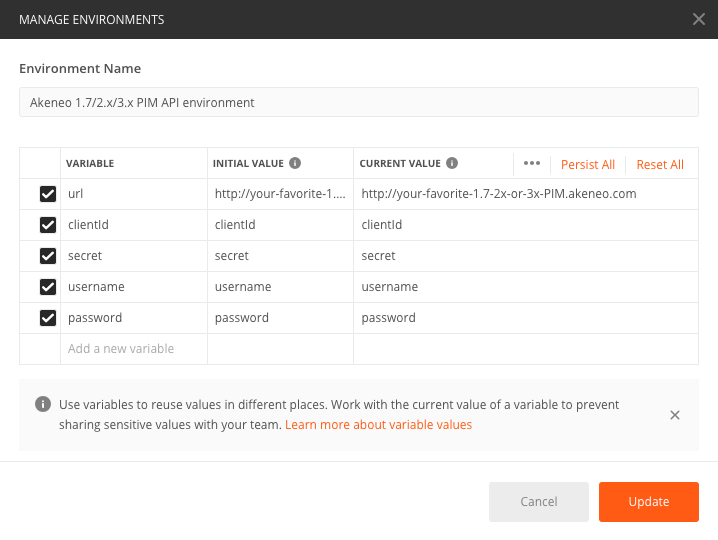Open Learn more about variable values link
Screen dimensions: 718x540
pos(378,425)
